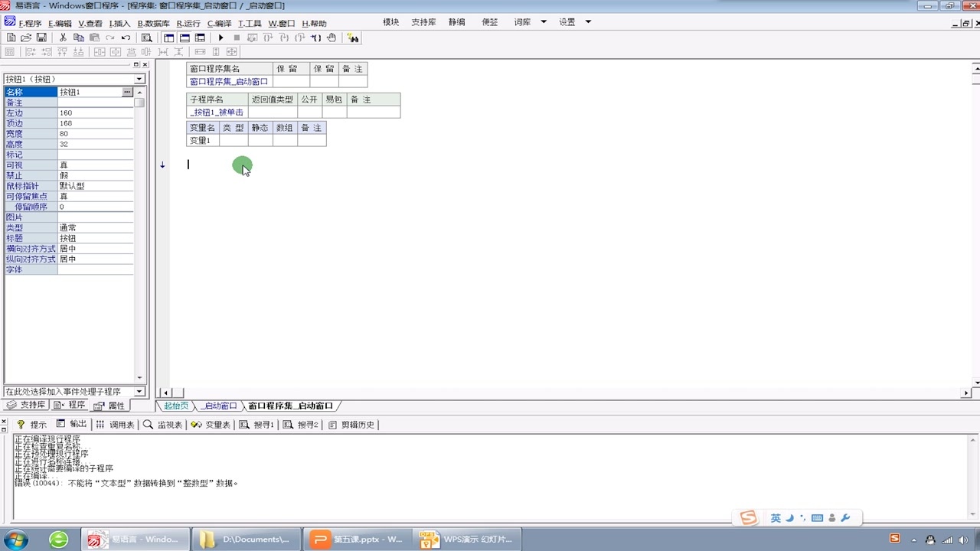Click the 变量1 variable name cell
Image resolution: width=980 pixels, height=551 pixels.
point(203,141)
